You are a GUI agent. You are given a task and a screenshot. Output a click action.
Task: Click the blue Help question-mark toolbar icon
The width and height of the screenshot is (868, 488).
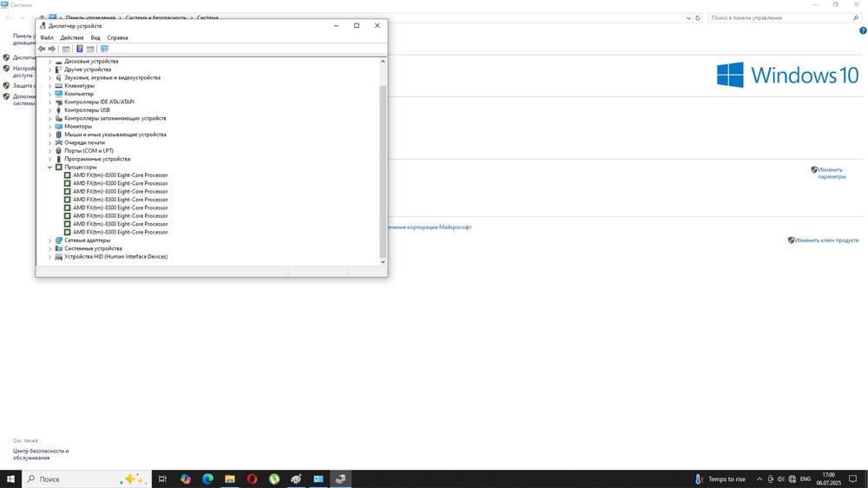(x=79, y=49)
